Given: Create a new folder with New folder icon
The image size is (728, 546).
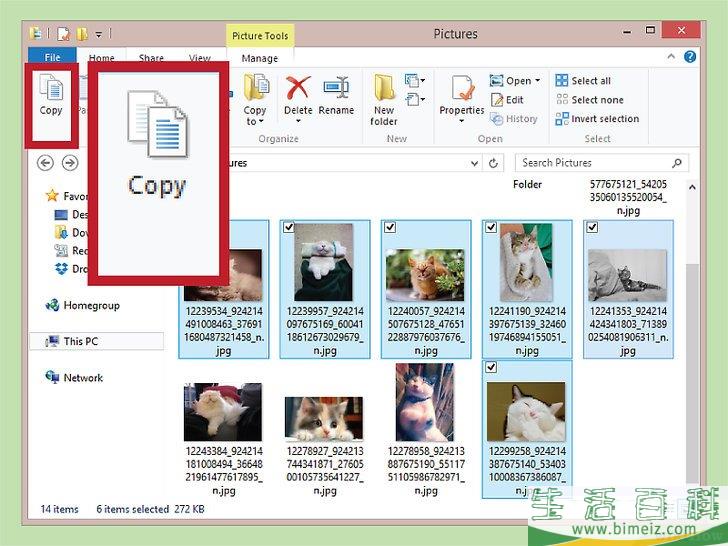Looking at the screenshot, I should click(384, 98).
